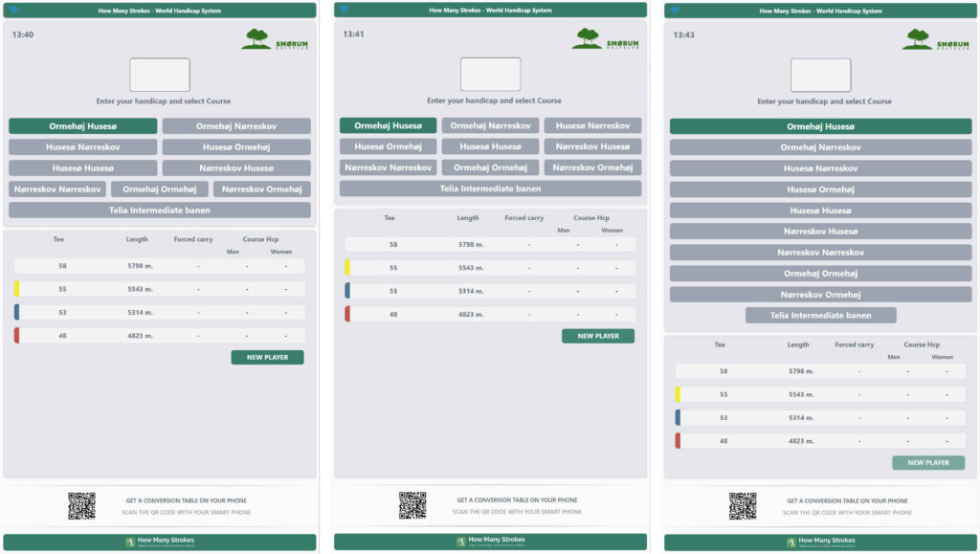980x554 pixels.
Task: Click the How Many Strokes footer logo, 13:43 screen
Action: 820,541
